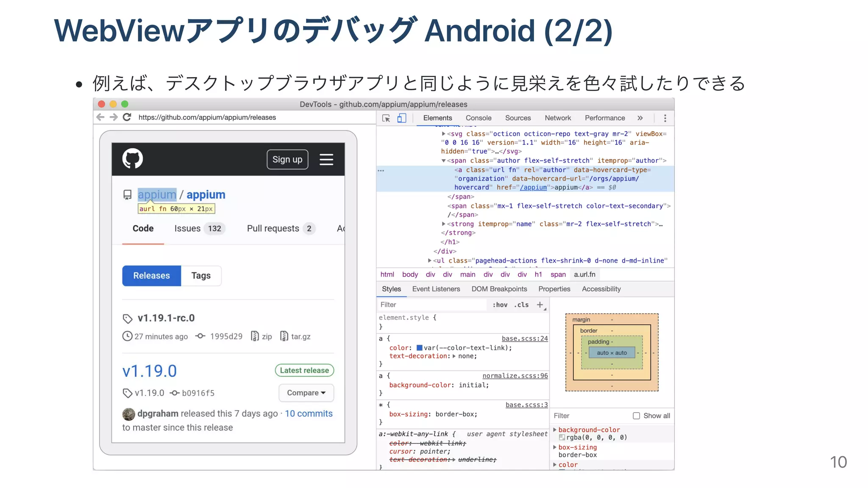Expand the svg octicon-repo node
This screenshot has width=868, height=488.
[x=443, y=134]
